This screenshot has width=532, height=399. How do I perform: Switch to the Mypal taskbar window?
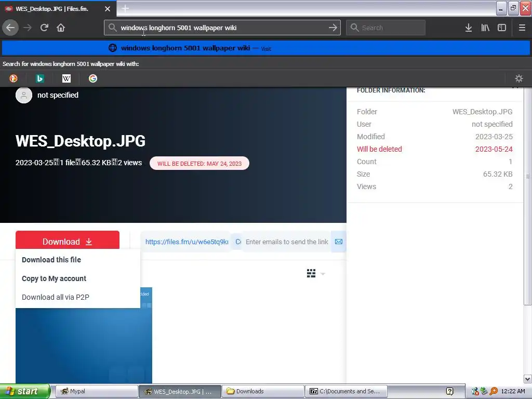(96, 391)
